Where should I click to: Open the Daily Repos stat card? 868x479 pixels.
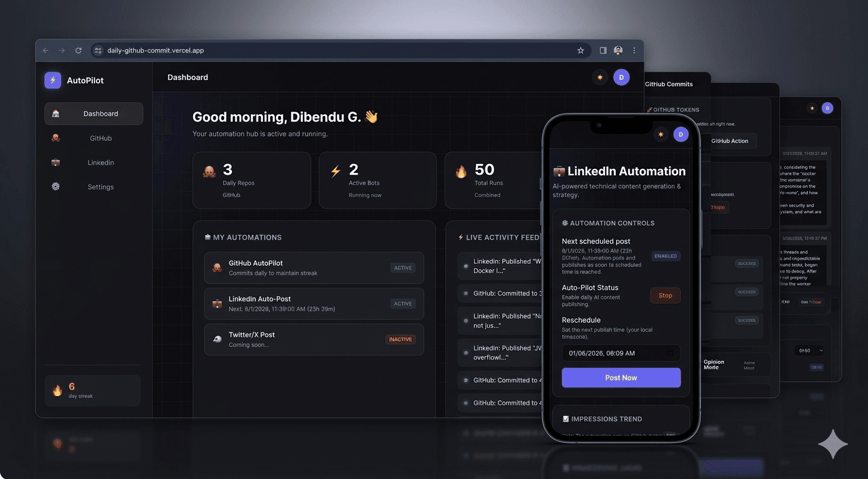[x=252, y=180]
